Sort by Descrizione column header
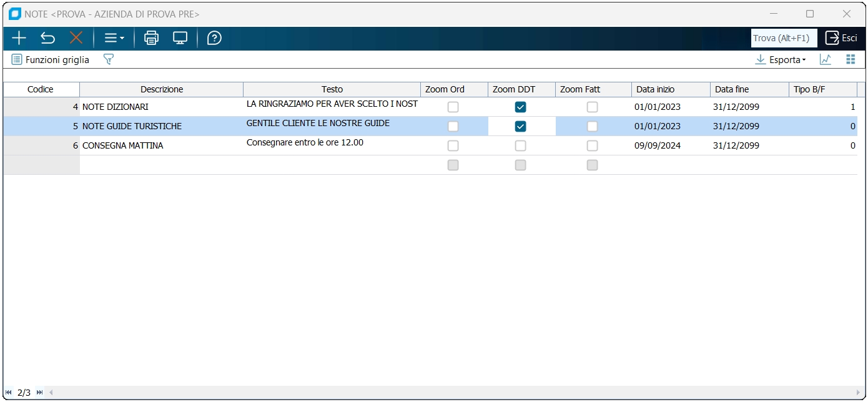The width and height of the screenshot is (868, 402). click(162, 89)
